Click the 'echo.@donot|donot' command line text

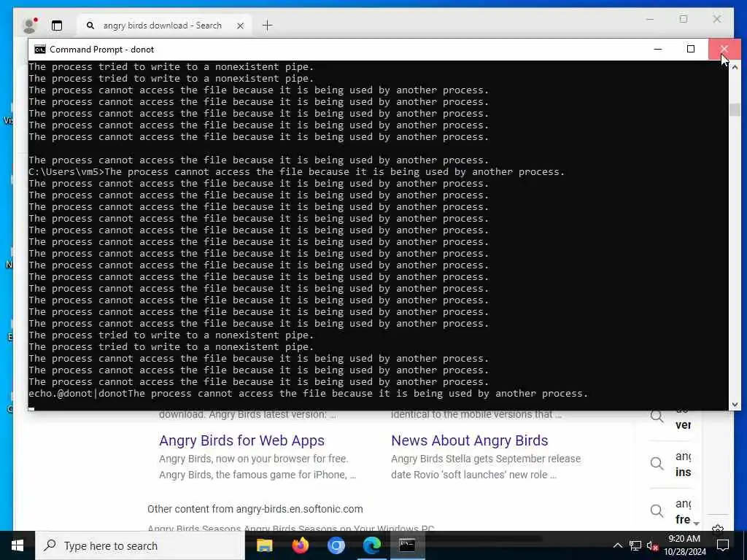click(x=77, y=394)
